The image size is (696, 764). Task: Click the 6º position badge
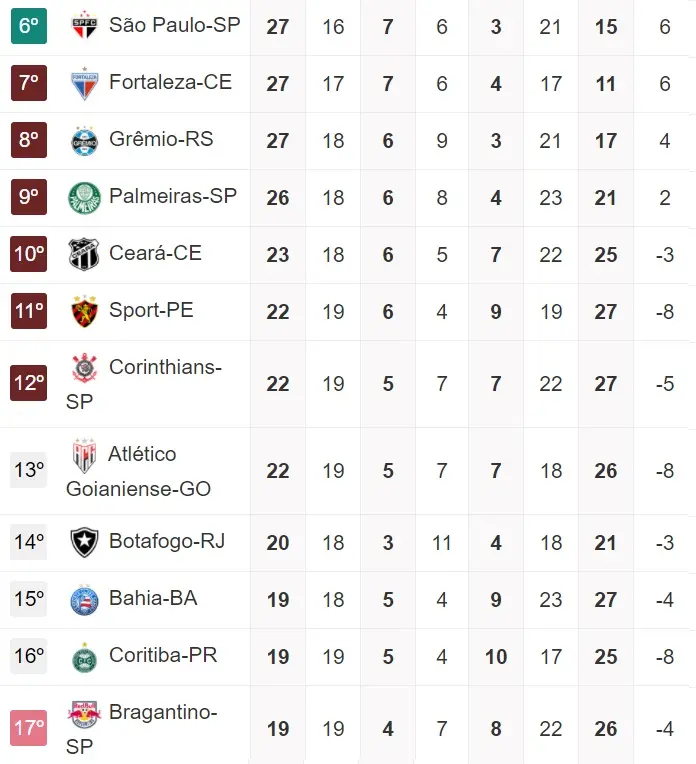(x=29, y=26)
